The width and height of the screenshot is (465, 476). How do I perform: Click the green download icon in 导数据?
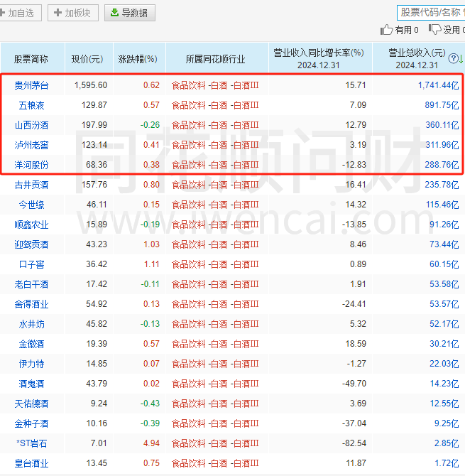pyautogui.click(x=114, y=13)
